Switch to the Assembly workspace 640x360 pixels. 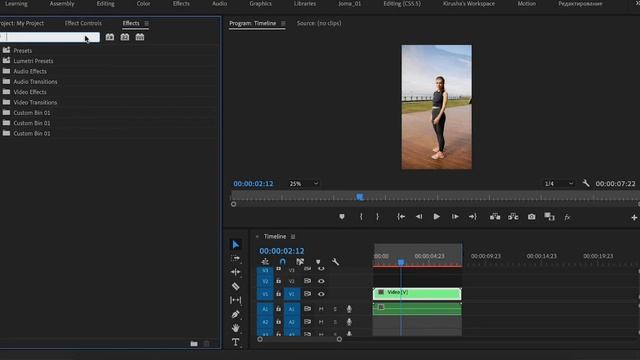[62, 4]
